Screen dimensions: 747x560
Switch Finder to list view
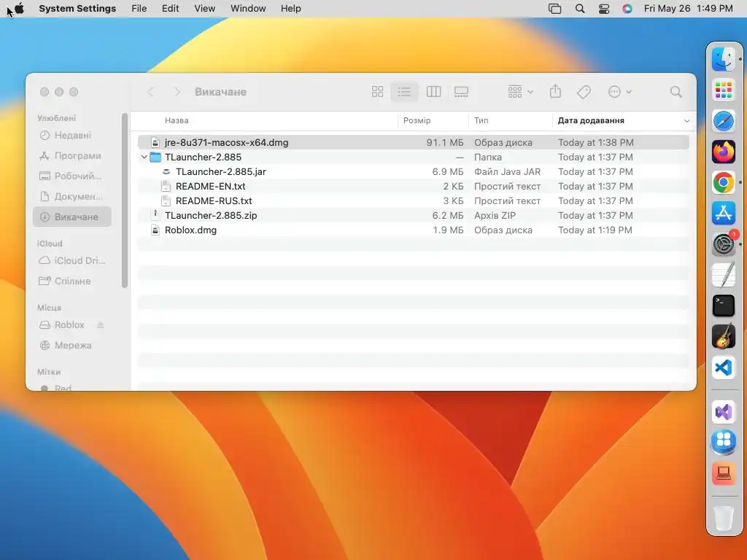click(404, 91)
